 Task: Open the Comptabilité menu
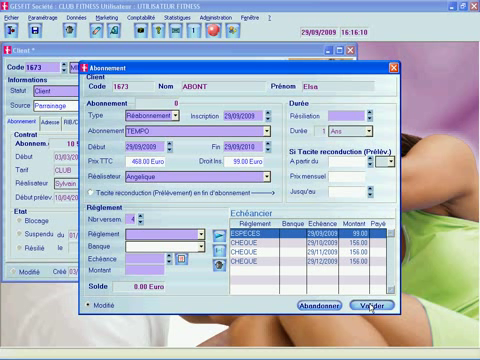pos(141,18)
